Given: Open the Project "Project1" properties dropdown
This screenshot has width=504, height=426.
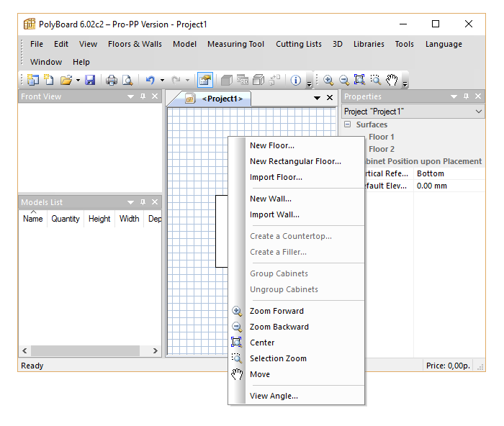Looking at the screenshot, I should [480, 112].
